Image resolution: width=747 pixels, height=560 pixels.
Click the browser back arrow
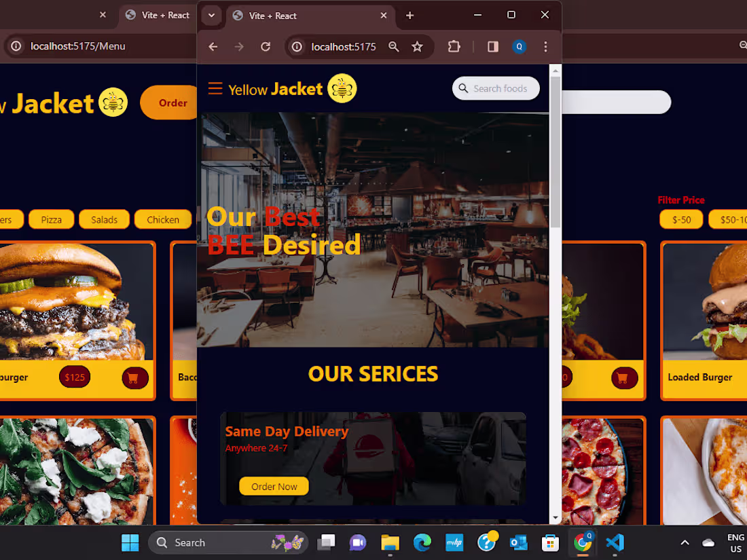pyautogui.click(x=213, y=46)
